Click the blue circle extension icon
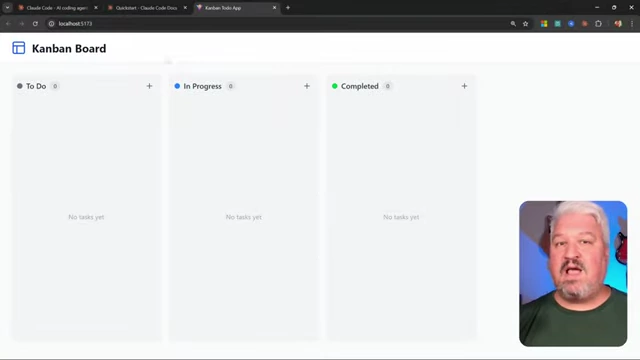The image size is (640, 360). [571, 24]
